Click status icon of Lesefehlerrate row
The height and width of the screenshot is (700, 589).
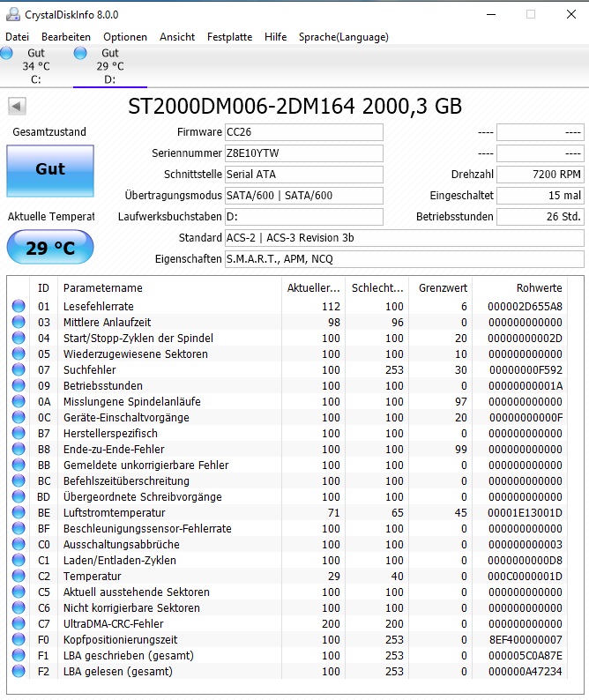click(19, 306)
